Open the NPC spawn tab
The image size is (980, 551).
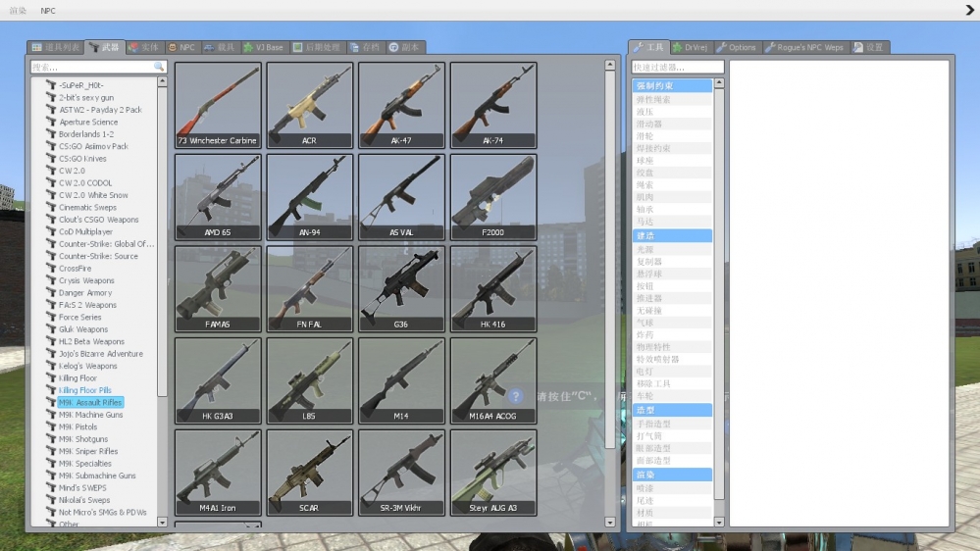pos(181,47)
